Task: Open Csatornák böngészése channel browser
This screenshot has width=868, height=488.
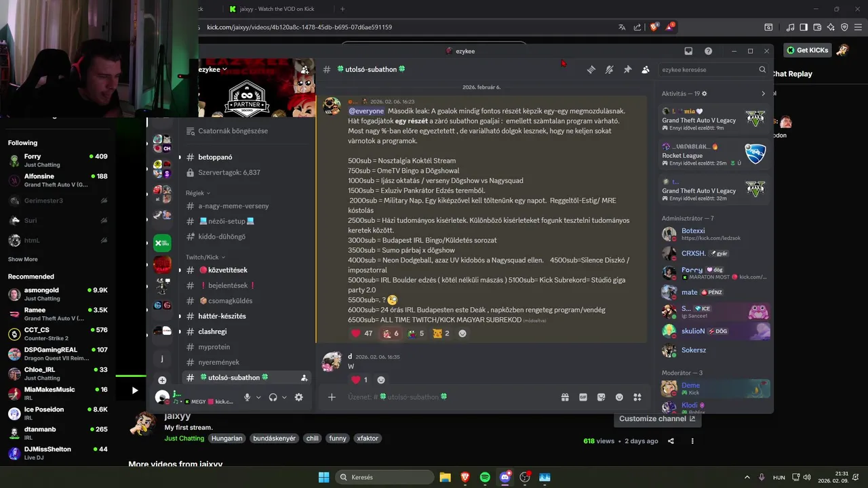Action: pyautogui.click(x=245, y=131)
